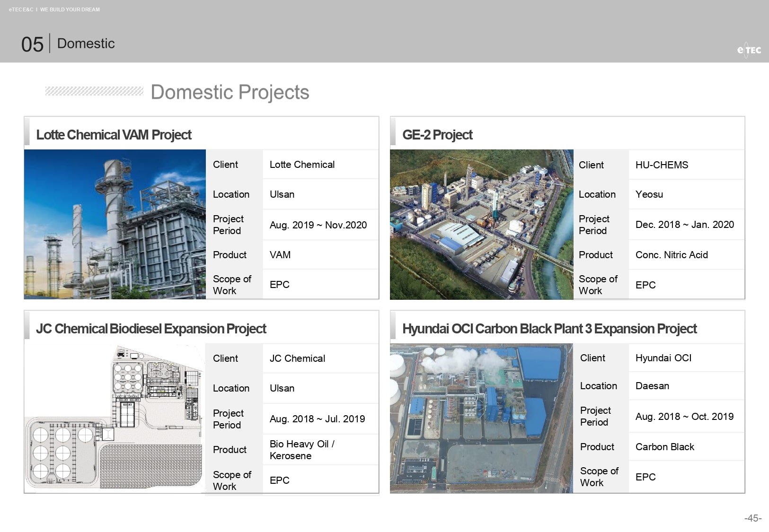The height and width of the screenshot is (532, 769).
Task: Click 'Product' label in JC Chemical table
Action: point(230,450)
